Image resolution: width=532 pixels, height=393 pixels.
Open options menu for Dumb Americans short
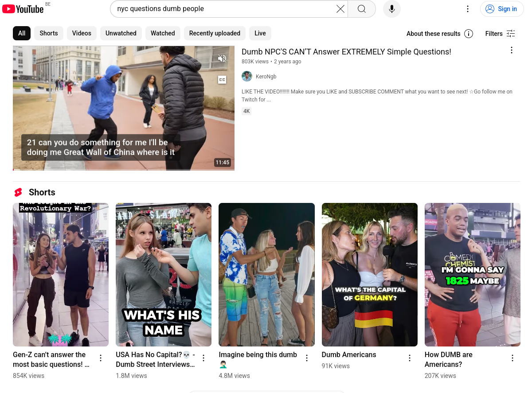coord(410,358)
